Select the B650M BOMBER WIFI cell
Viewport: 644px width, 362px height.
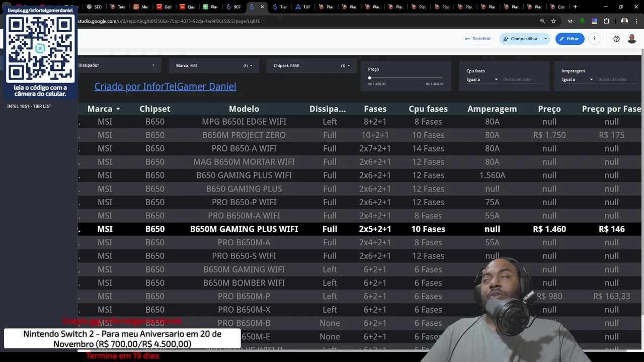[244, 283]
